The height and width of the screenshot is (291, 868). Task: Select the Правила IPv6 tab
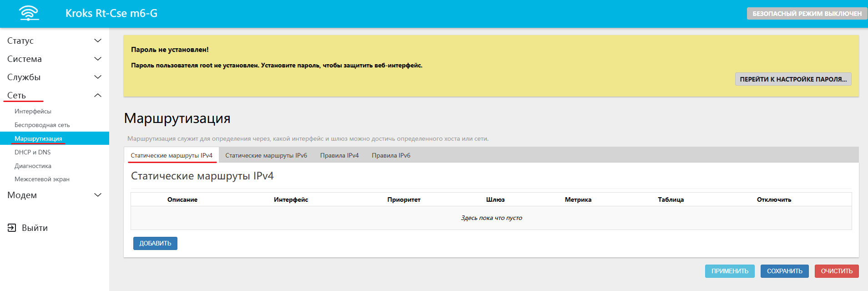click(x=391, y=155)
